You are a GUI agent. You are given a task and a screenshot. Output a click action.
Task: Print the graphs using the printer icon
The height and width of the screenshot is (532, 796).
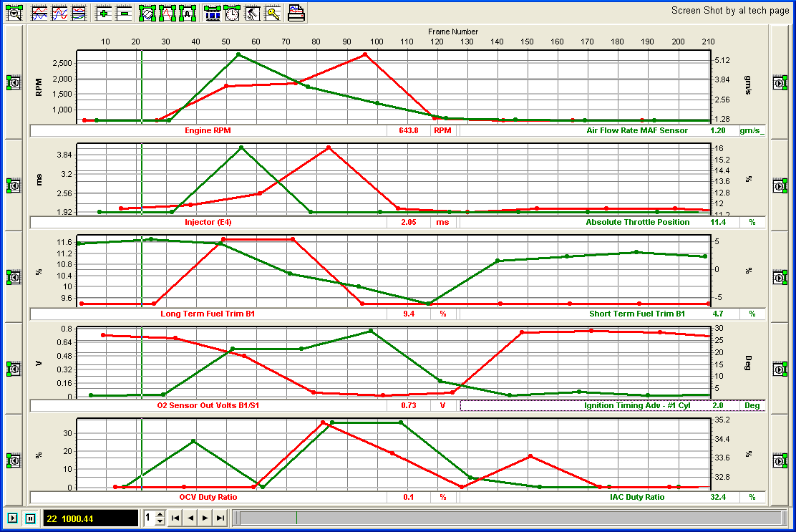(x=296, y=12)
